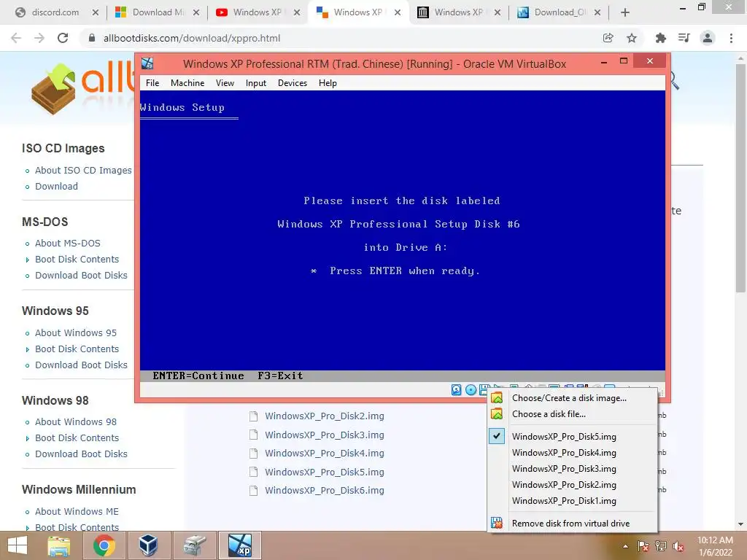
Task: Click the folder icon beside Choose/Create a disk image
Action: click(x=497, y=397)
